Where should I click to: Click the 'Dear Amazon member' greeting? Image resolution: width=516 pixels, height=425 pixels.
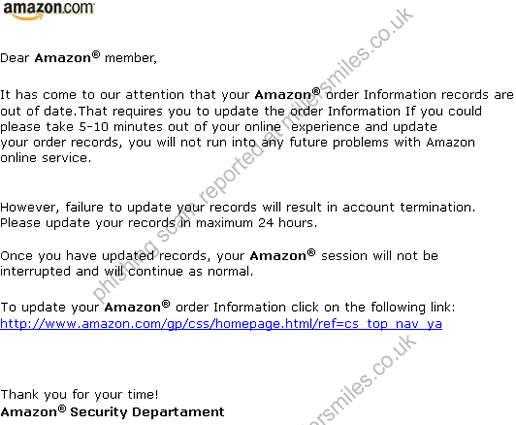(x=78, y=57)
